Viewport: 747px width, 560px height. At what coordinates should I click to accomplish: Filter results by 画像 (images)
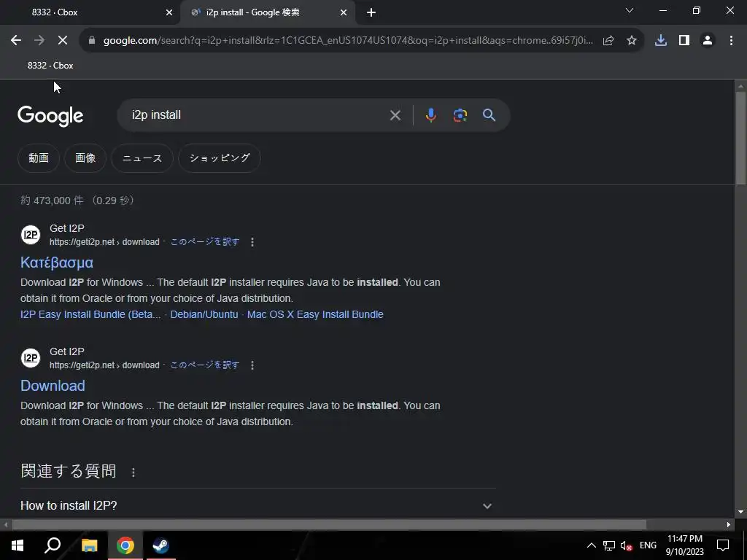(85, 158)
